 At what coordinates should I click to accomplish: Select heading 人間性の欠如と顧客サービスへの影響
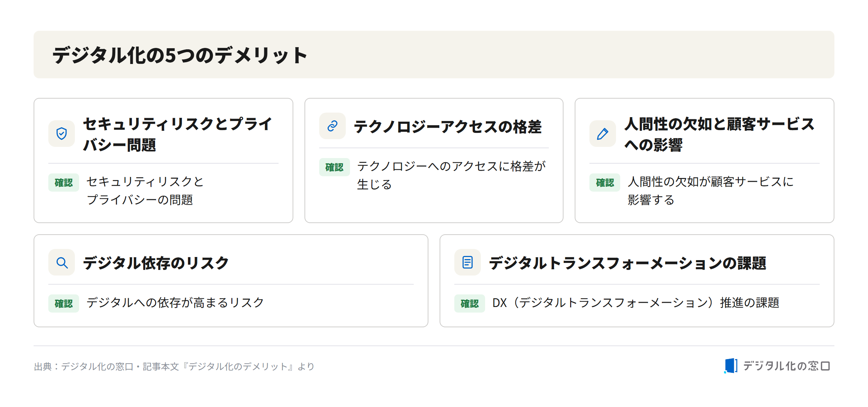(x=719, y=134)
